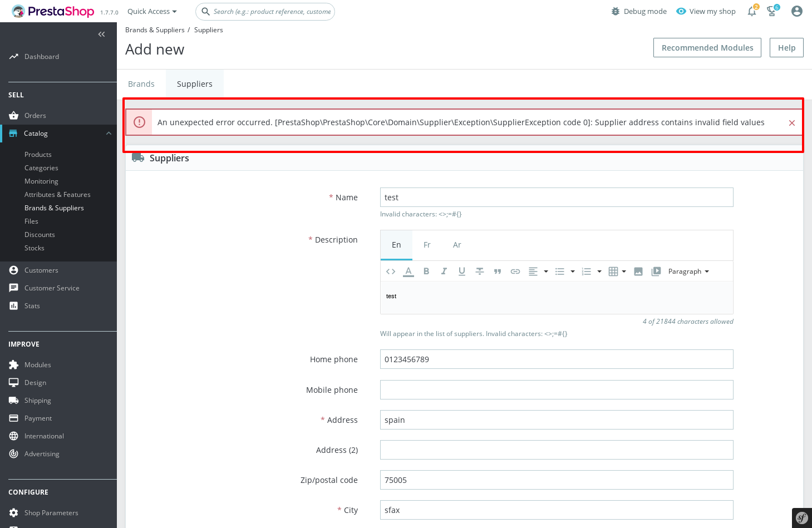Open Quick Access dropdown menu
This screenshot has height=528, width=812.
pyautogui.click(x=152, y=11)
